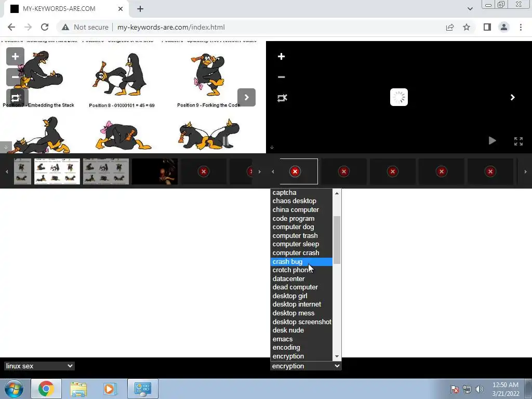Screen dimensions: 532x399
Task: Click the dropdown list scroll-up arrow
Action: tap(337, 193)
